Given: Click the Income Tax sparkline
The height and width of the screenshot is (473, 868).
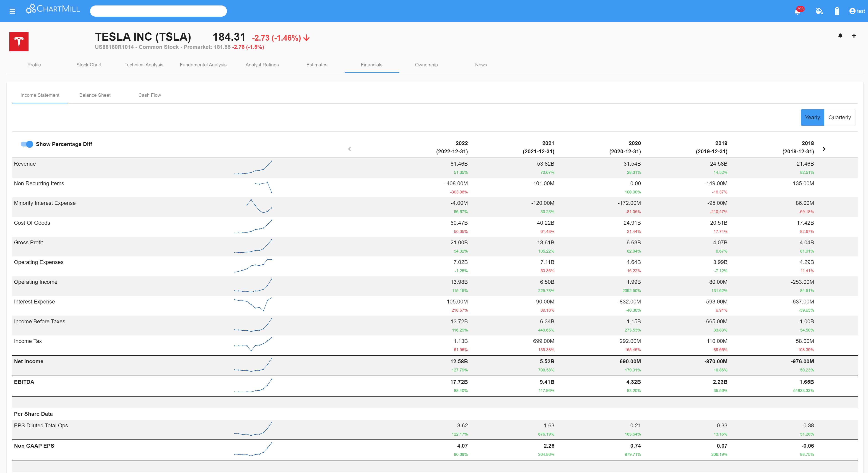Looking at the screenshot, I should coord(253,344).
